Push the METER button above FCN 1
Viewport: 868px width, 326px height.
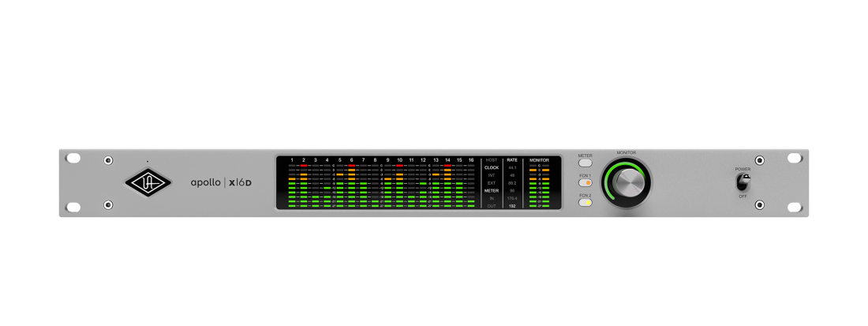tap(586, 163)
